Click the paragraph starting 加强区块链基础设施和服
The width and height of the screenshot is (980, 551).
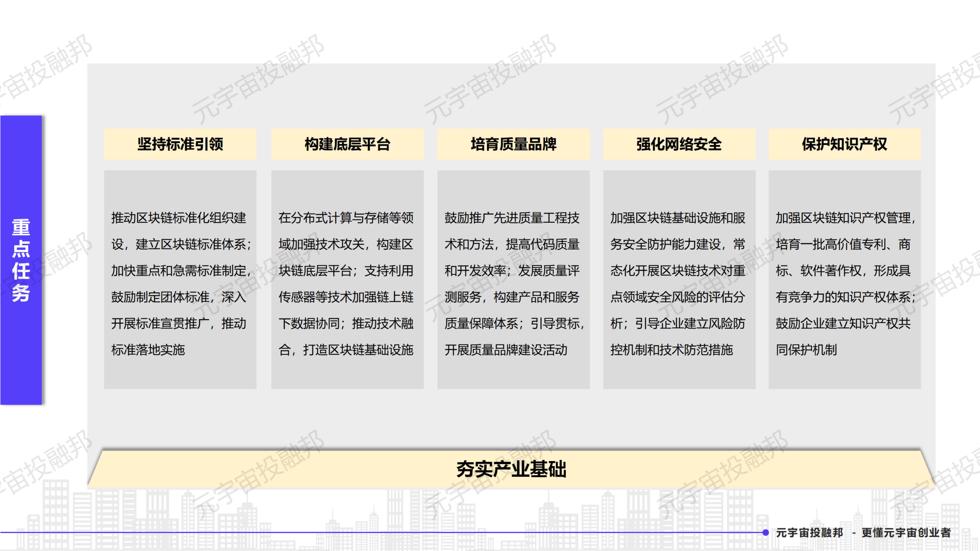click(678, 284)
